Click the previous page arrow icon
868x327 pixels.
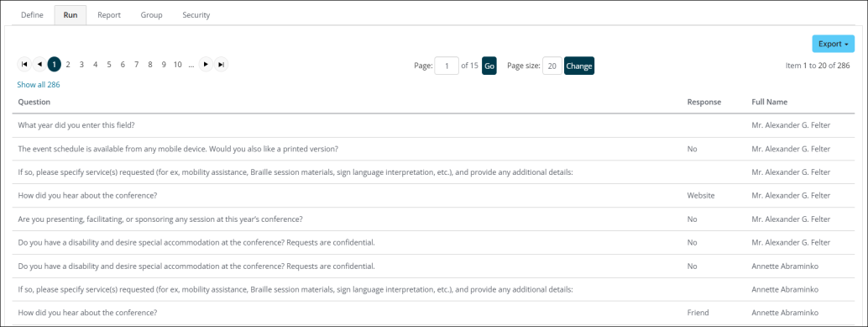tap(39, 64)
